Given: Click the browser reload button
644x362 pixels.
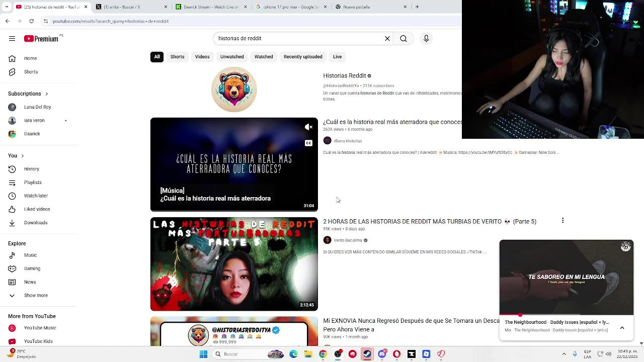Looking at the screenshot, I should (32, 21).
